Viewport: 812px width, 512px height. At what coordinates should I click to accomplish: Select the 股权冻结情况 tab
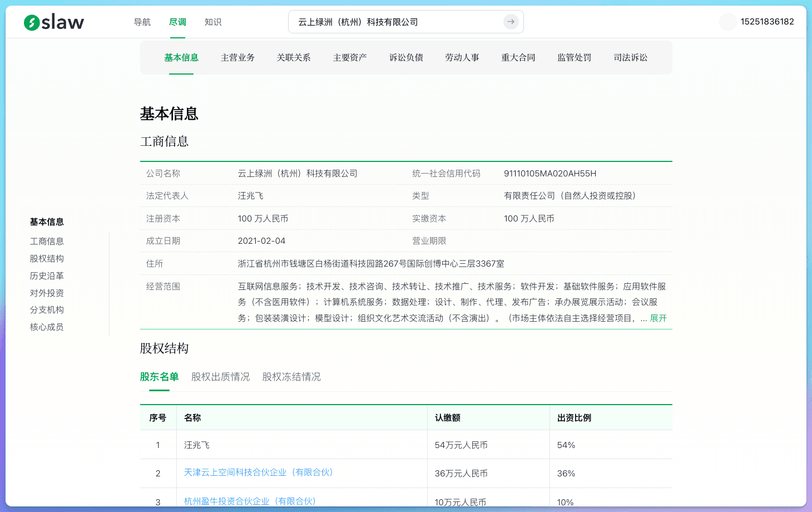291,377
